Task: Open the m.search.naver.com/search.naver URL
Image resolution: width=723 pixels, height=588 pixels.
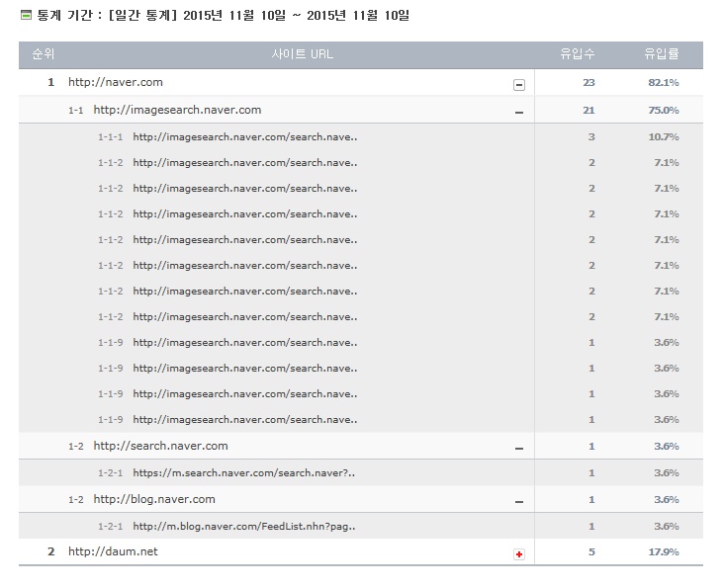Action: click(244, 473)
